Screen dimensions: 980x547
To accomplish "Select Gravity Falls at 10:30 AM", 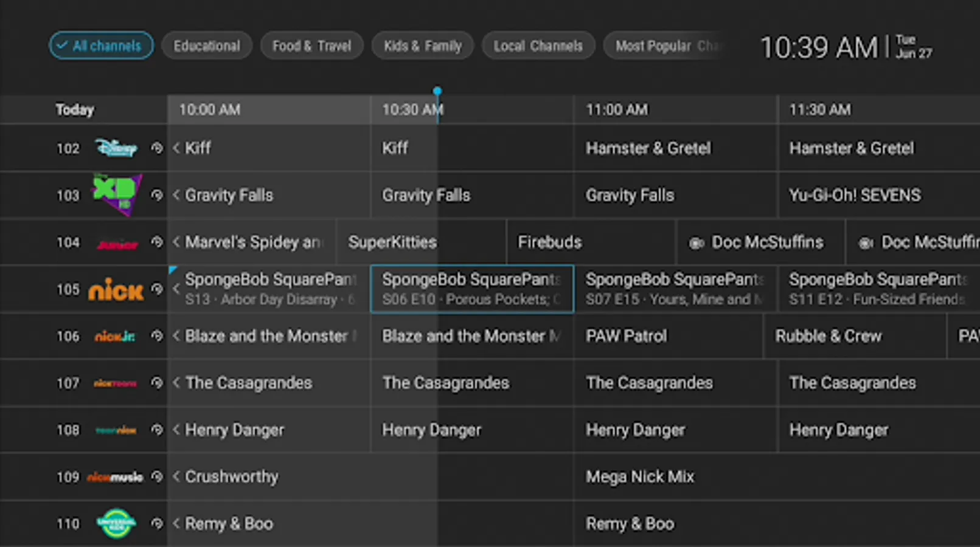I will coord(472,195).
